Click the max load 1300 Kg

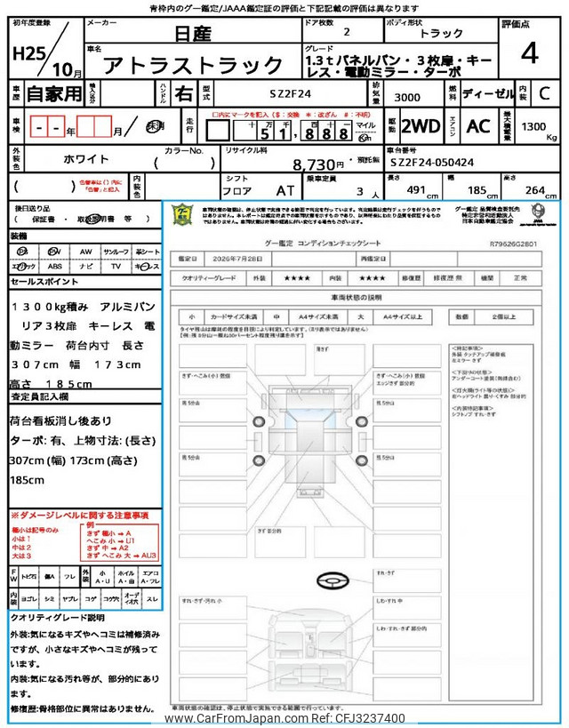tap(539, 130)
